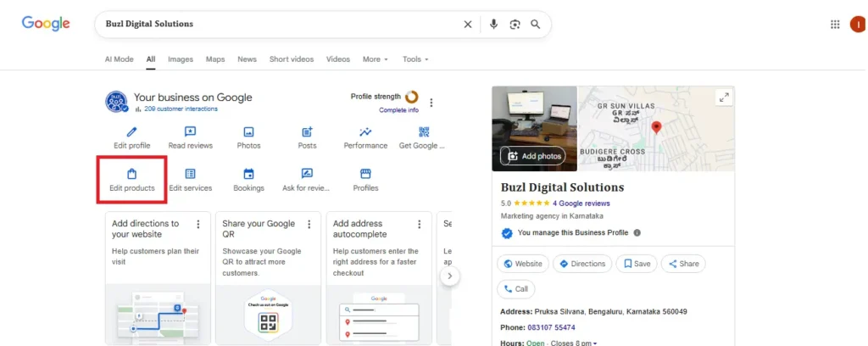The image size is (868, 346).
Task: Open the Share your Google QR card
Action: click(x=268, y=278)
